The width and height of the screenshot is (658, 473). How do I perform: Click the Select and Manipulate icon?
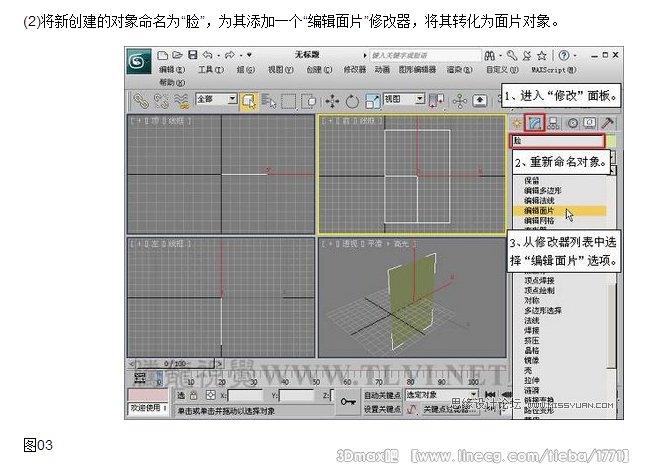(x=460, y=101)
